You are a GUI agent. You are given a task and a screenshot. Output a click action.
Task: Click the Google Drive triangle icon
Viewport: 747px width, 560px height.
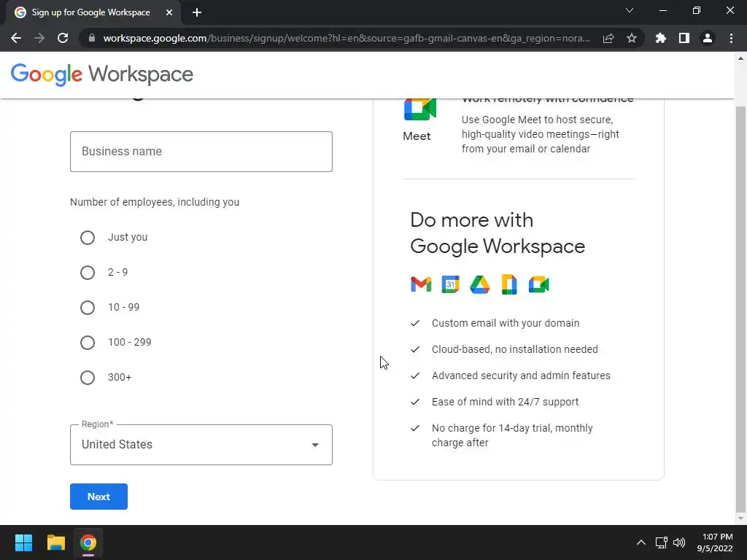(x=480, y=284)
